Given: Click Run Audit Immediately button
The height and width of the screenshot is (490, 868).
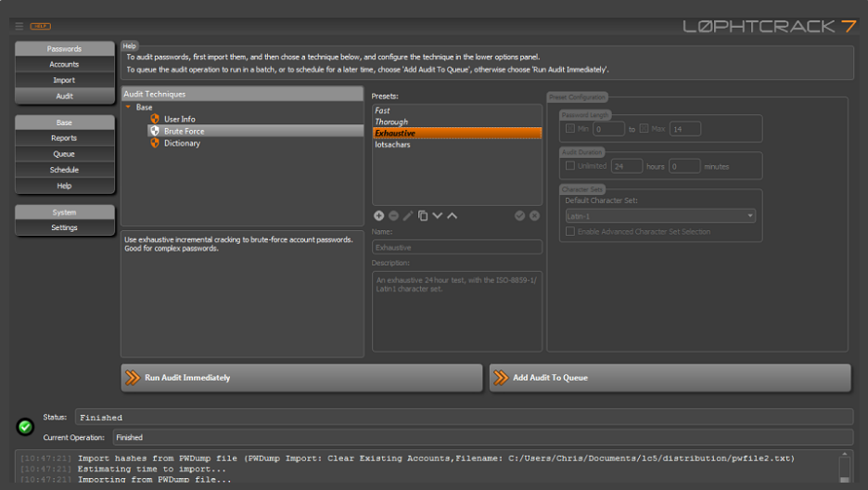Looking at the screenshot, I should coord(301,378).
